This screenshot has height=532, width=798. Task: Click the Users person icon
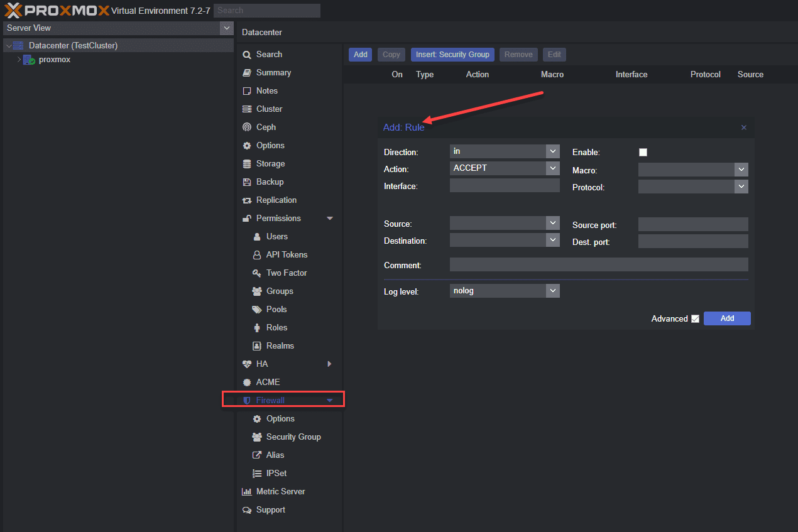tap(257, 237)
